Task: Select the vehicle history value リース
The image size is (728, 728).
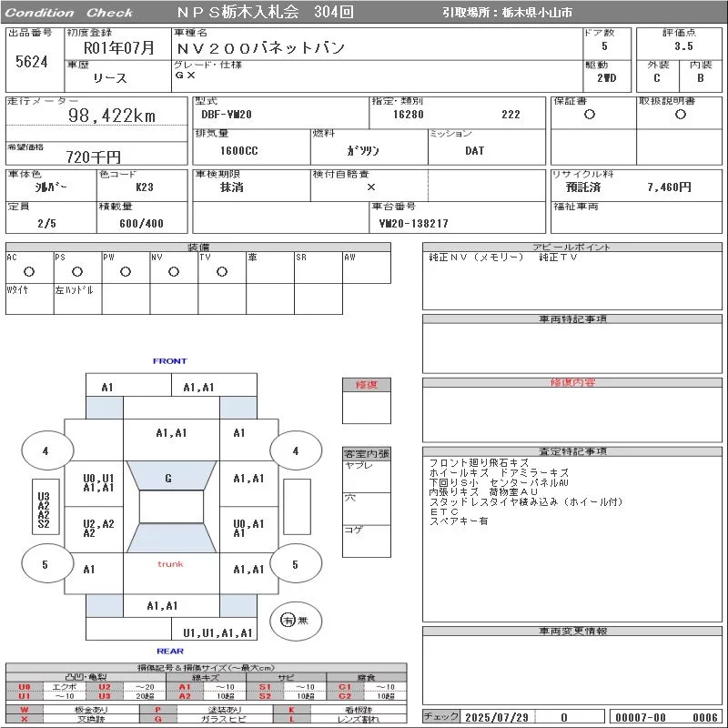Action: pyautogui.click(x=109, y=78)
